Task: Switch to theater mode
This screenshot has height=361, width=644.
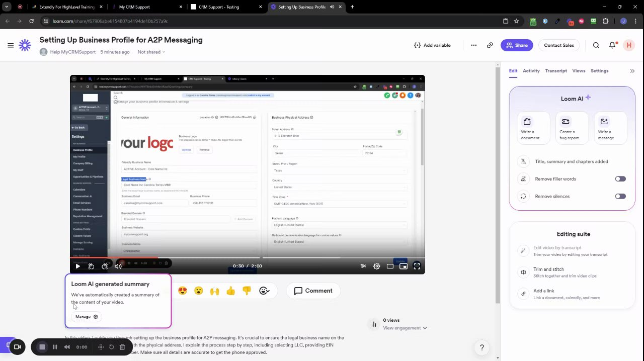Action: coord(390,266)
